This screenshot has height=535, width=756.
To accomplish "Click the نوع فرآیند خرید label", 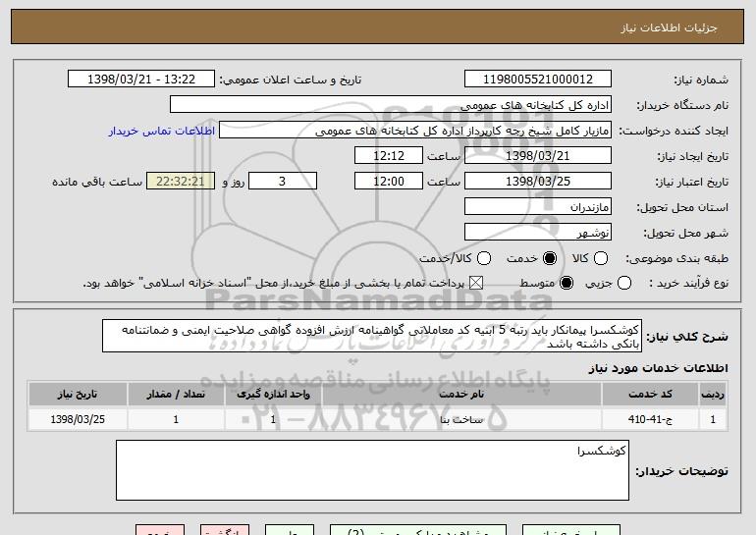I will coord(689,284).
